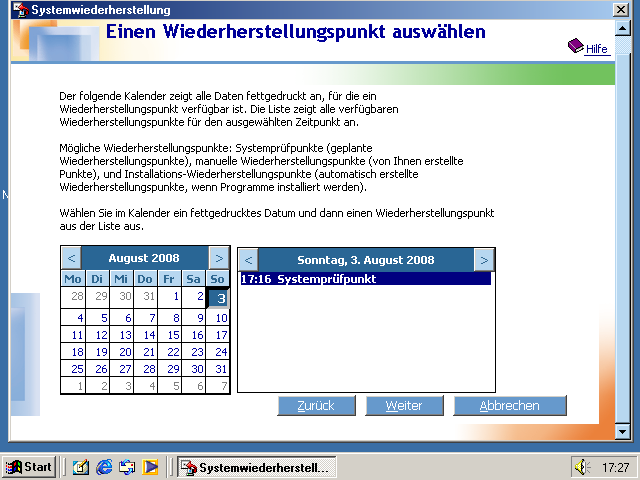Click the volume speaker tray icon
The height and width of the screenshot is (480, 640).
click(581, 467)
